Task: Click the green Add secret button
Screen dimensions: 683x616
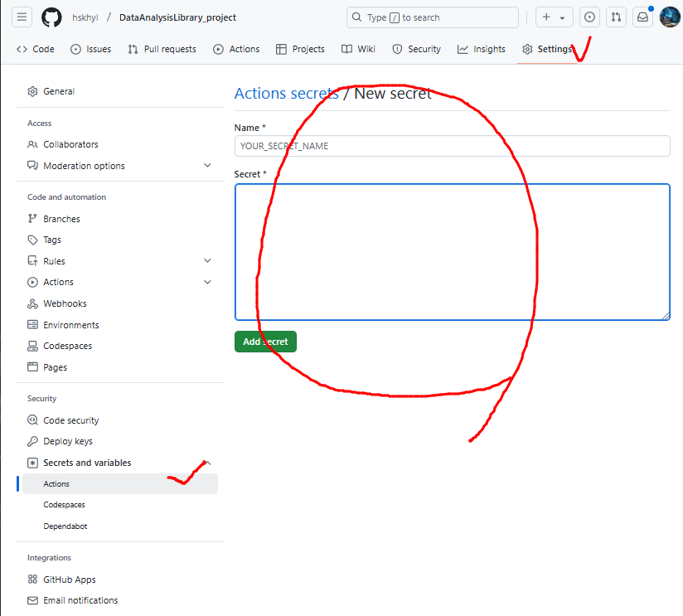Action: [265, 342]
